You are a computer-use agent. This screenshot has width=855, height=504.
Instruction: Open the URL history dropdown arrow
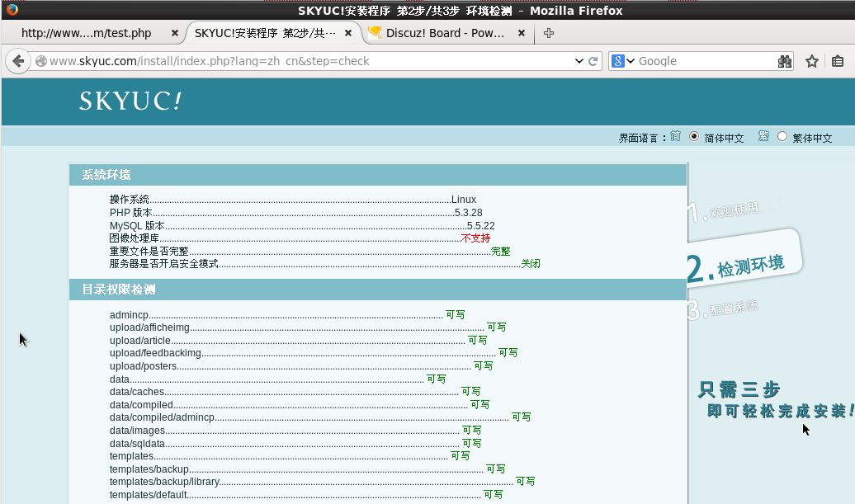coord(579,61)
